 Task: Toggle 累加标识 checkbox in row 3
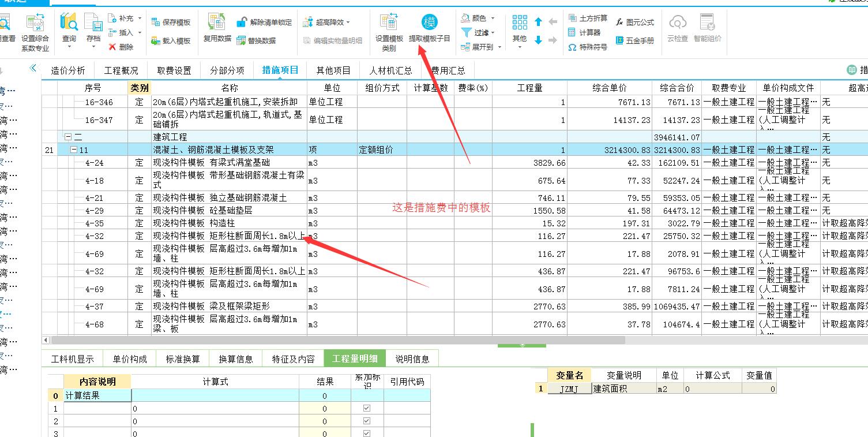point(367,433)
